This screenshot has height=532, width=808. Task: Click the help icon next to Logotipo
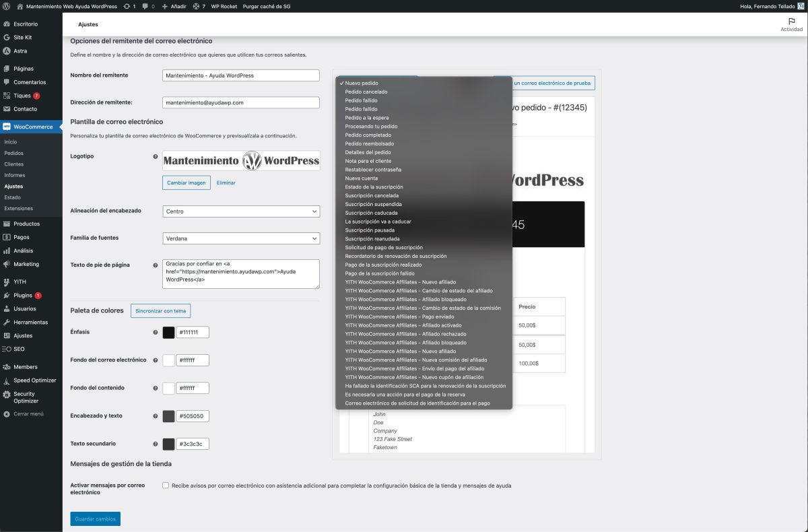click(x=156, y=156)
